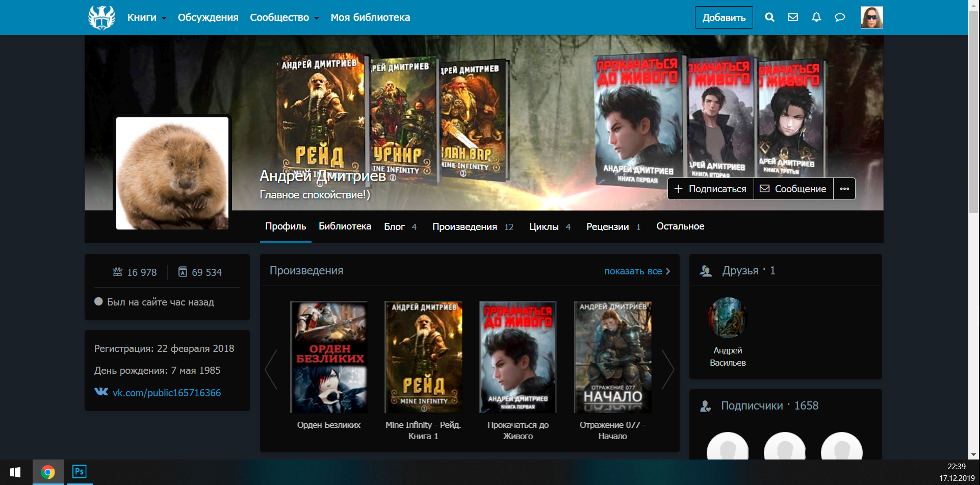
Task: Open the Орден Безликих book cover
Action: pos(329,357)
